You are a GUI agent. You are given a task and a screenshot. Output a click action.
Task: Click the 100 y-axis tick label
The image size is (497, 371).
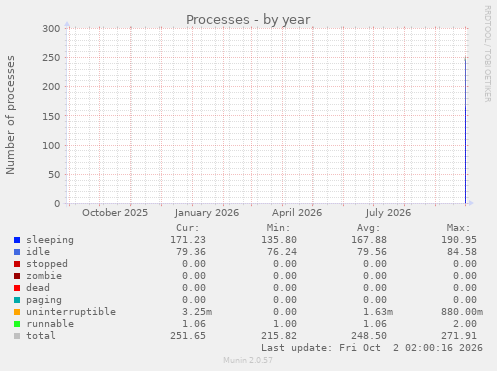coord(51,145)
